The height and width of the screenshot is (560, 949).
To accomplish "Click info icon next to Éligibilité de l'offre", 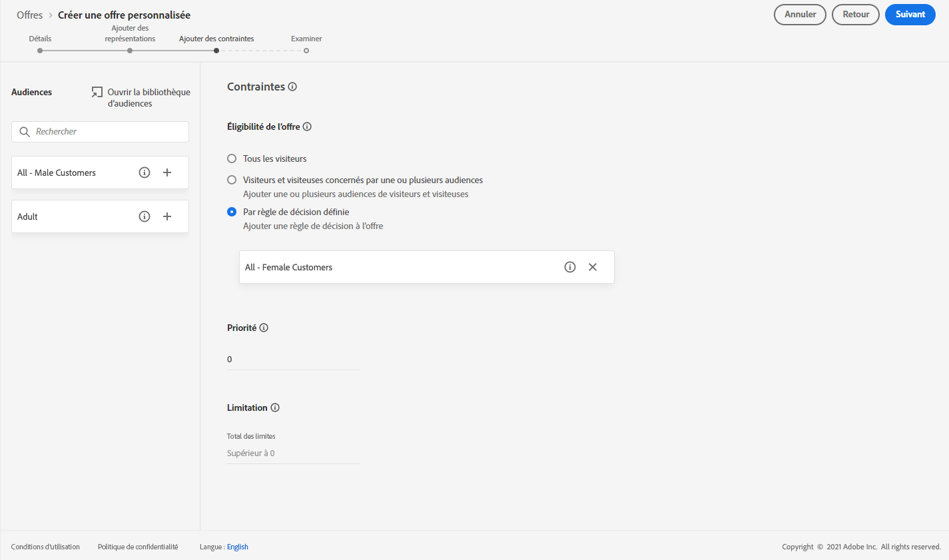I will coord(307,127).
